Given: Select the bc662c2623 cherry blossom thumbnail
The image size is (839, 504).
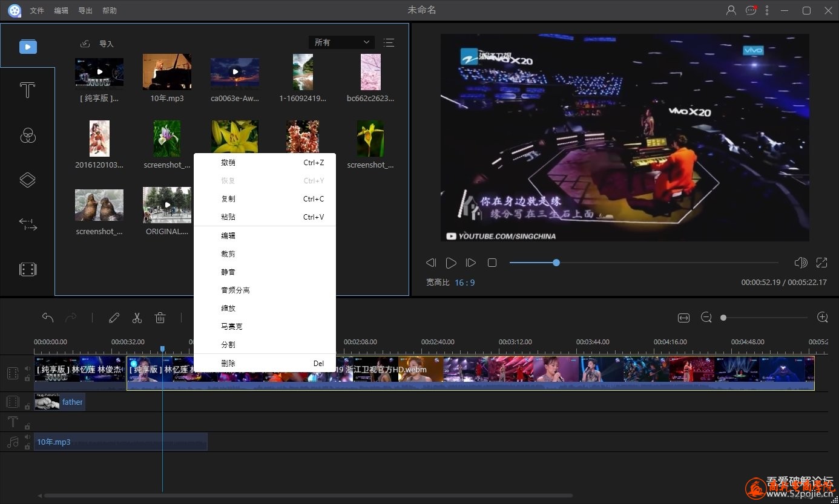Looking at the screenshot, I should coord(370,72).
